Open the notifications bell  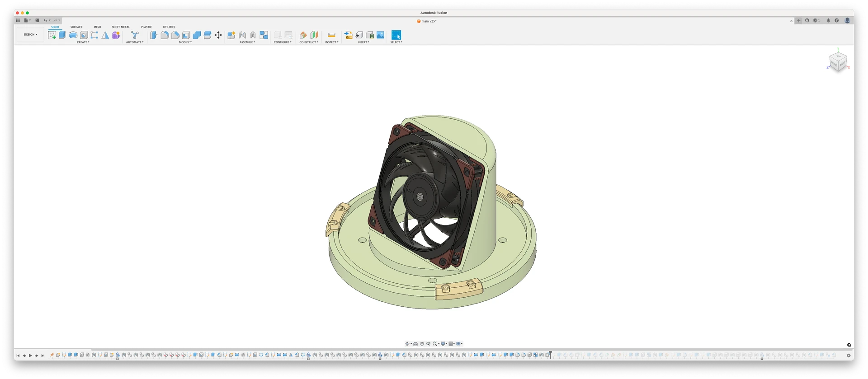828,20
